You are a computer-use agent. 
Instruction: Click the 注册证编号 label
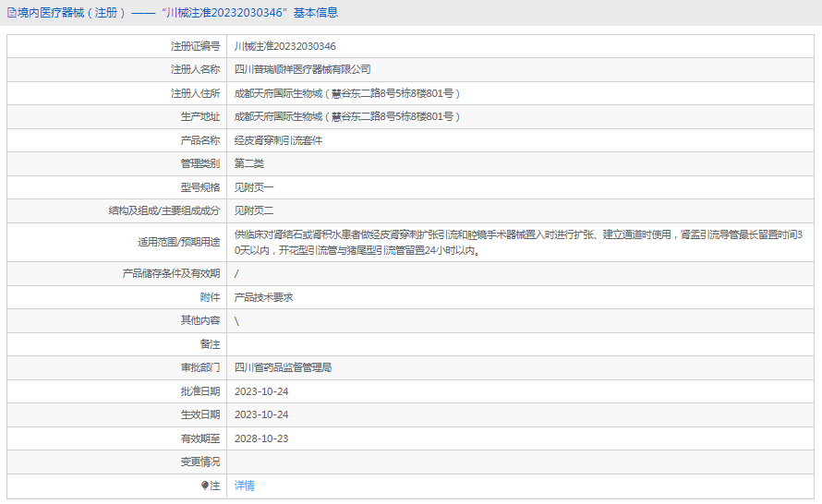pos(196,46)
